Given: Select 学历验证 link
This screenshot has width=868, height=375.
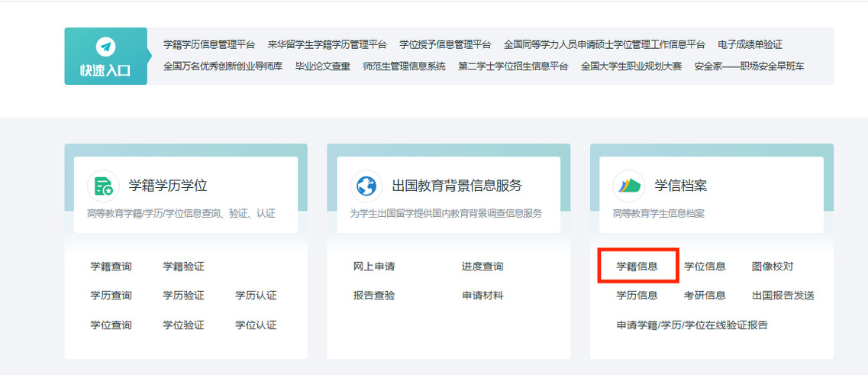Looking at the screenshot, I should (x=183, y=296).
